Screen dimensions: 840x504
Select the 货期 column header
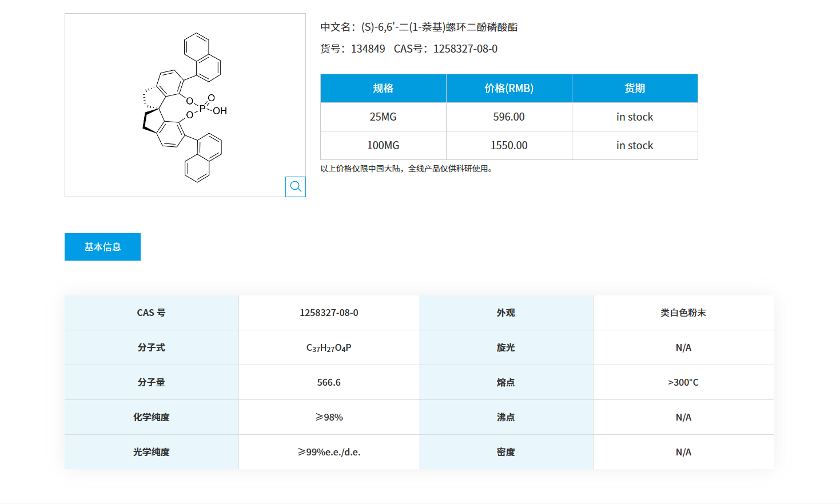pyautogui.click(x=635, y=88)
